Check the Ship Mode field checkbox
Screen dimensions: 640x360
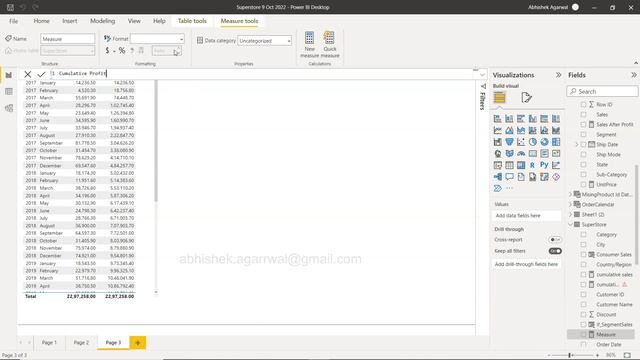coord(583,154)
